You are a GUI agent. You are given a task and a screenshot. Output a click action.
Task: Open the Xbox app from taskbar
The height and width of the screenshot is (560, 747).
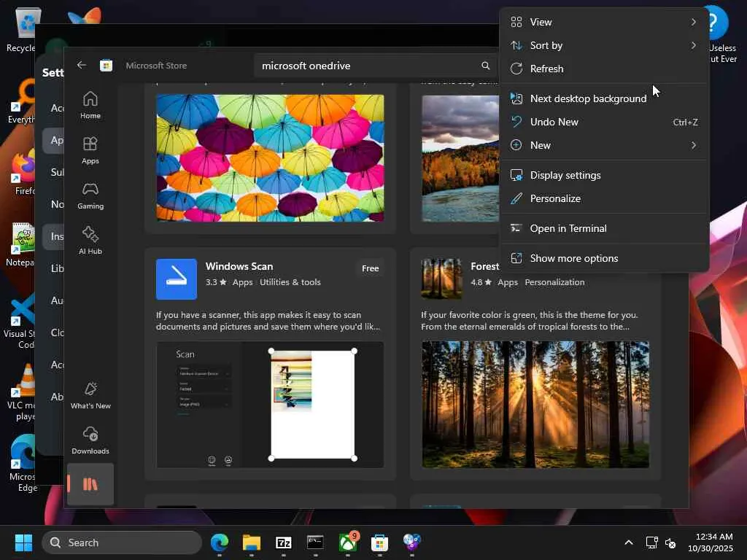pos(348,542)
